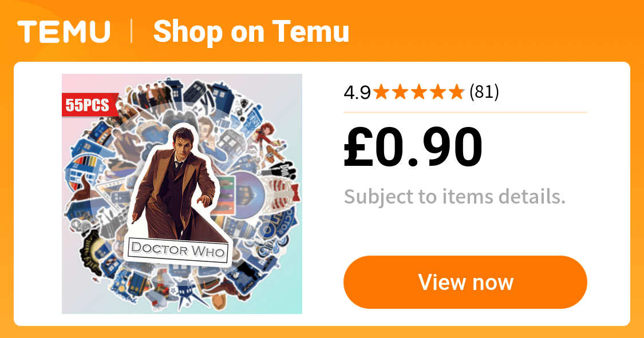Click Subject to items details text
Viewport: 644px width, 338px height.
coord(455,197)
